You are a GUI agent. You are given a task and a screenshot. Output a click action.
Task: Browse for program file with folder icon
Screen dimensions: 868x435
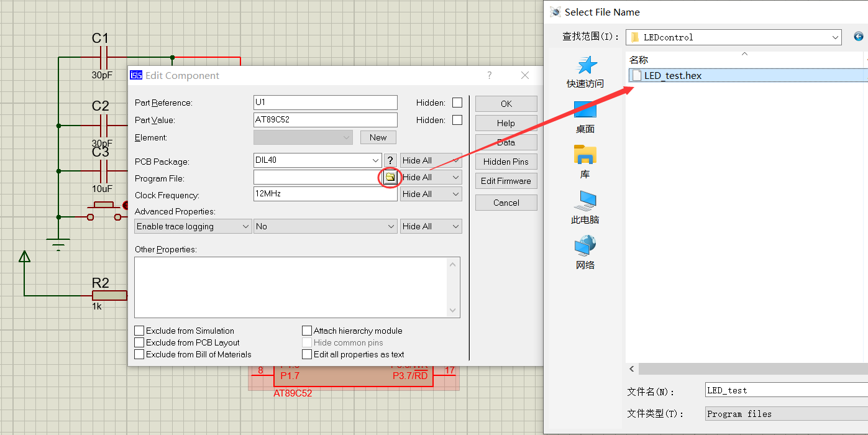point(390,177)
